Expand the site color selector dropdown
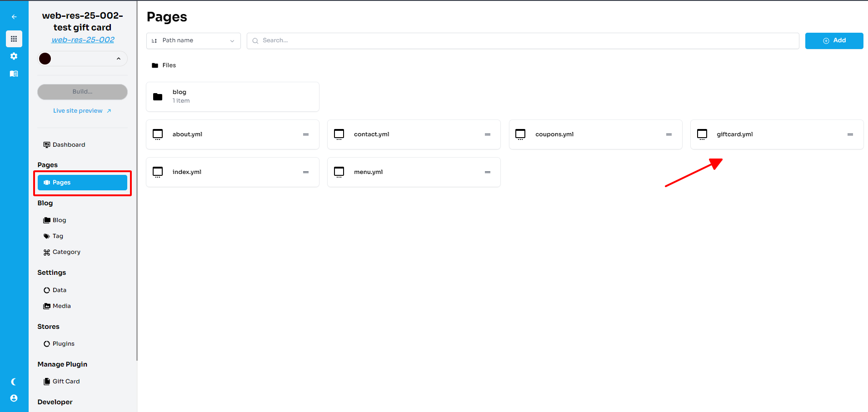 118,59
